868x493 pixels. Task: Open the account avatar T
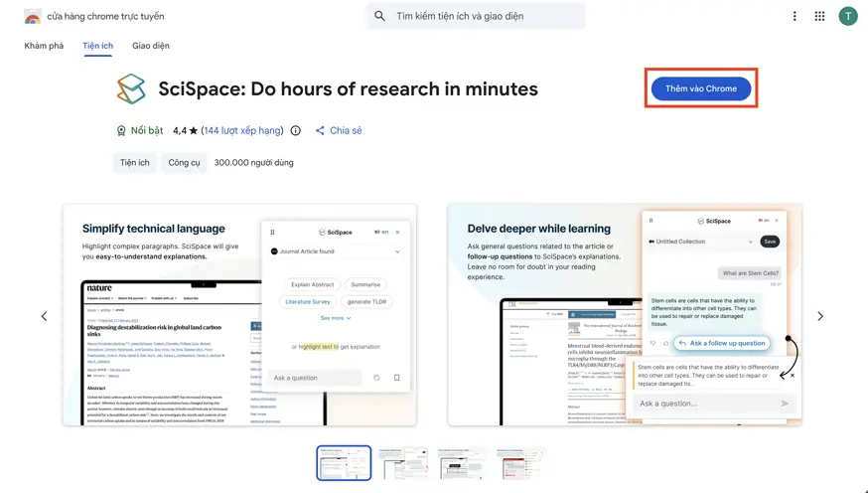point(847,16)
